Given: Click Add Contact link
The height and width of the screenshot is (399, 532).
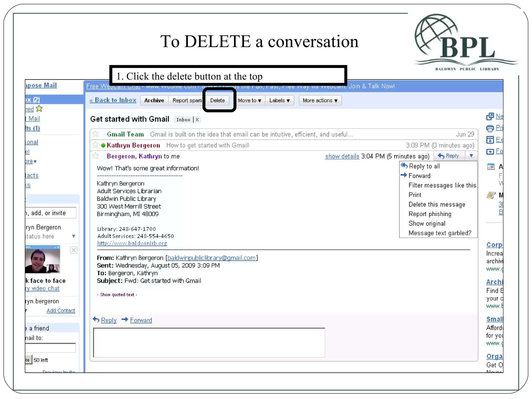Looking at the screenshot, I should (61, 311).
